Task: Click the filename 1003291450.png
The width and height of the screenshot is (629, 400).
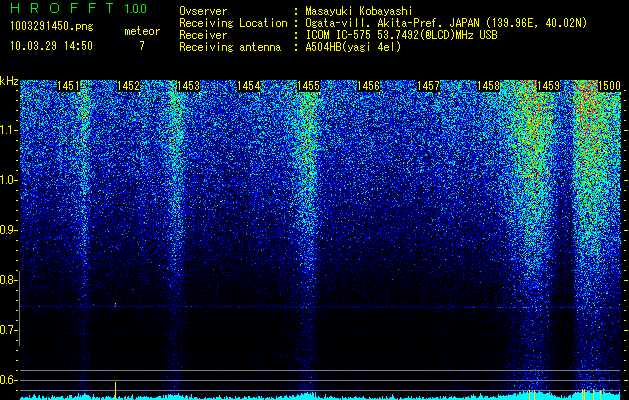Action: [52, 27]
